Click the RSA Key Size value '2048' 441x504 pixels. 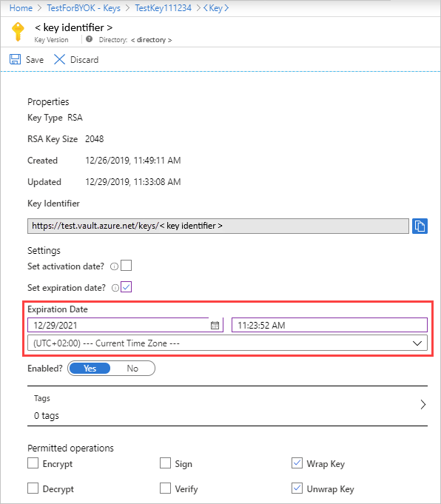coord(95,139)
